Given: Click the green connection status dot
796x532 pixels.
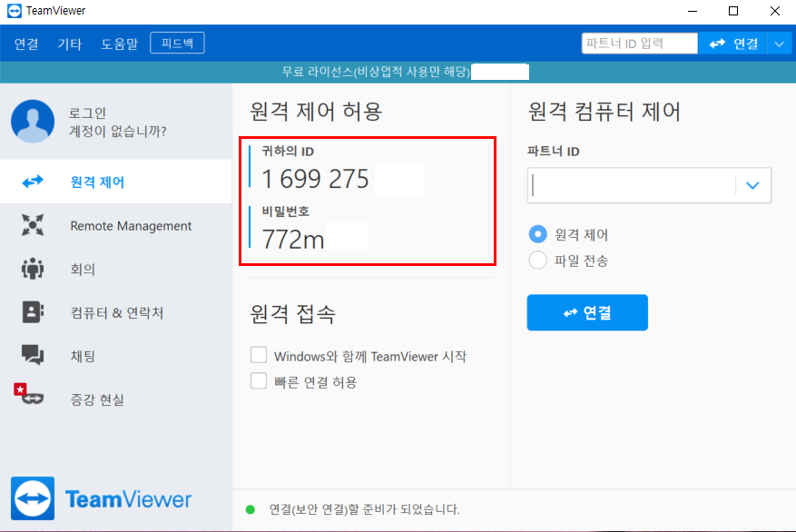Looking at the screenshot, I should [251, 509].
